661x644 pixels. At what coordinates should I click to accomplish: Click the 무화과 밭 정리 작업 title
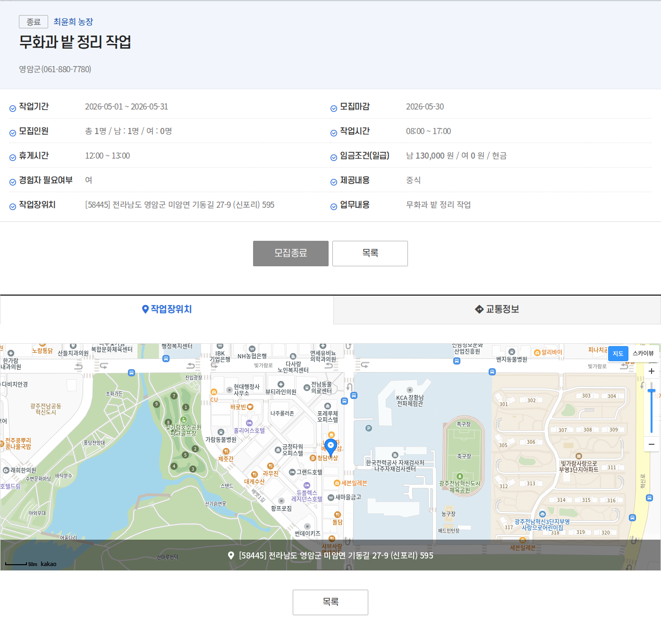tap(75, 42)
